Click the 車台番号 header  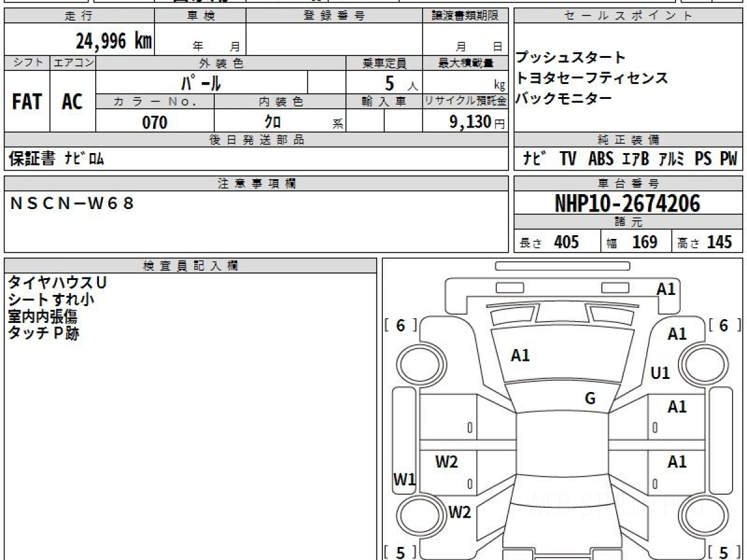[629, 184]
